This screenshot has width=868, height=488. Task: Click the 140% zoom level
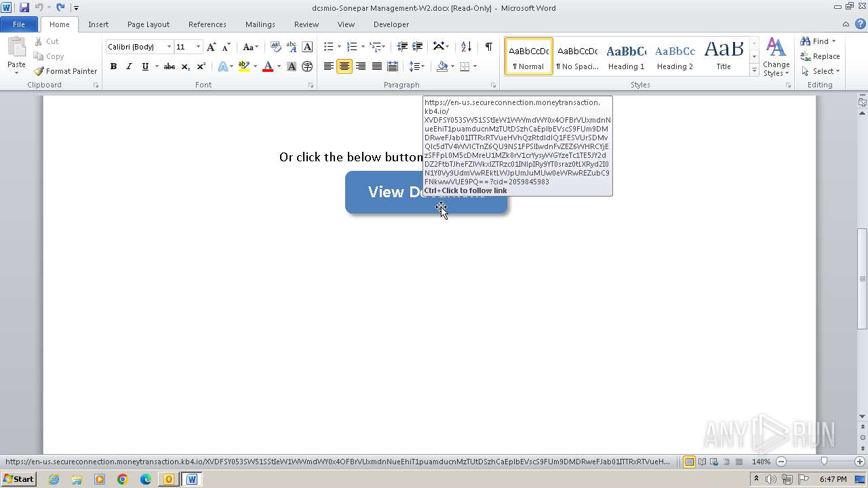pos(761,462)
